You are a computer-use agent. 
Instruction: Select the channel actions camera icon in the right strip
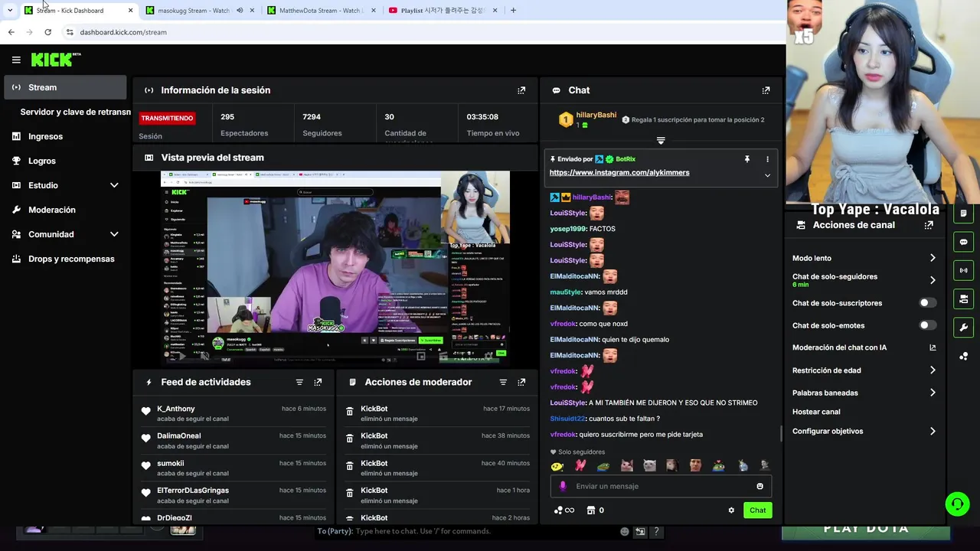click(963, 298)
